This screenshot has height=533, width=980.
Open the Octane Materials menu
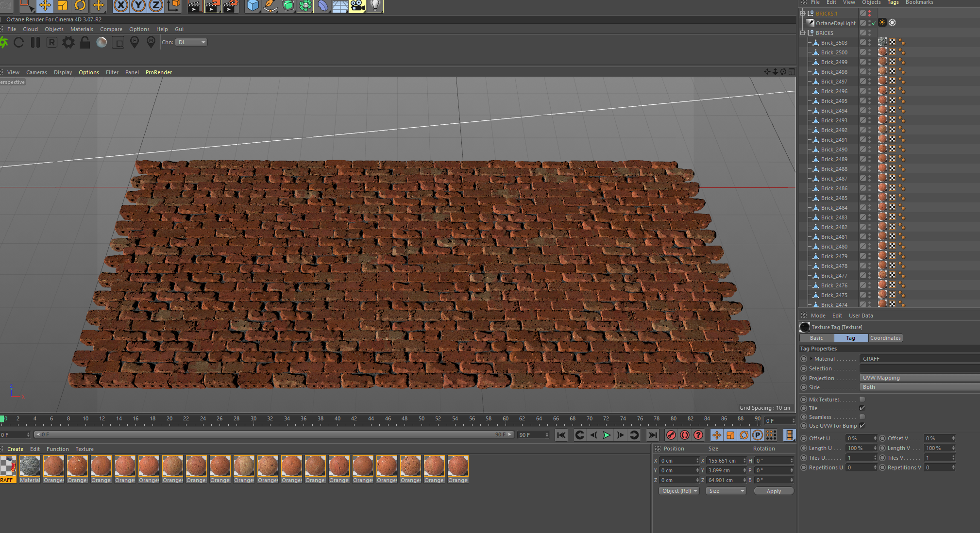[81, 29]
